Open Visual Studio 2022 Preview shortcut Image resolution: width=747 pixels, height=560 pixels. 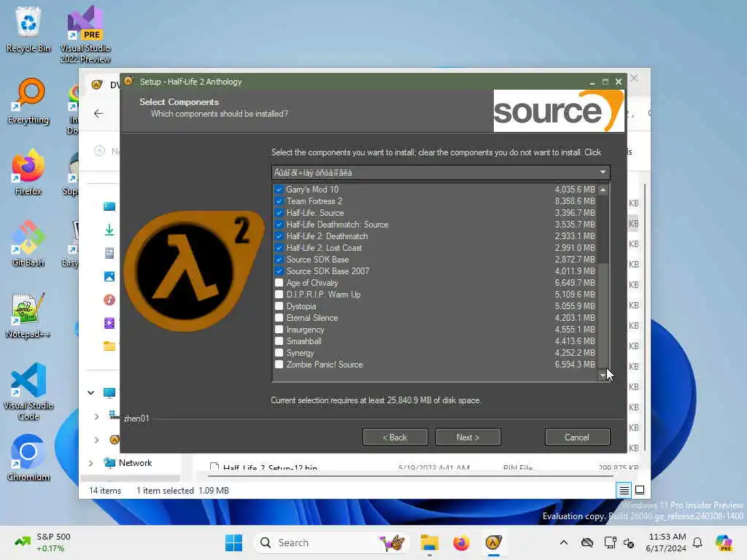(x=85, y=34)
